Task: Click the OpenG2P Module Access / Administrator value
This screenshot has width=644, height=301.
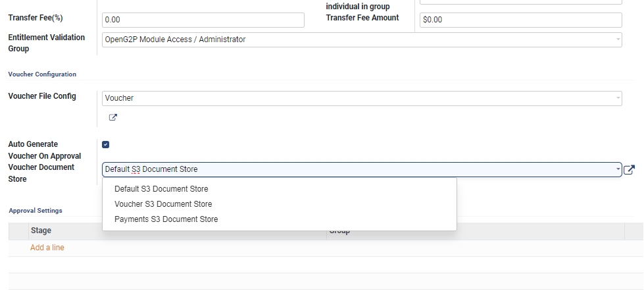Action: 176,40
